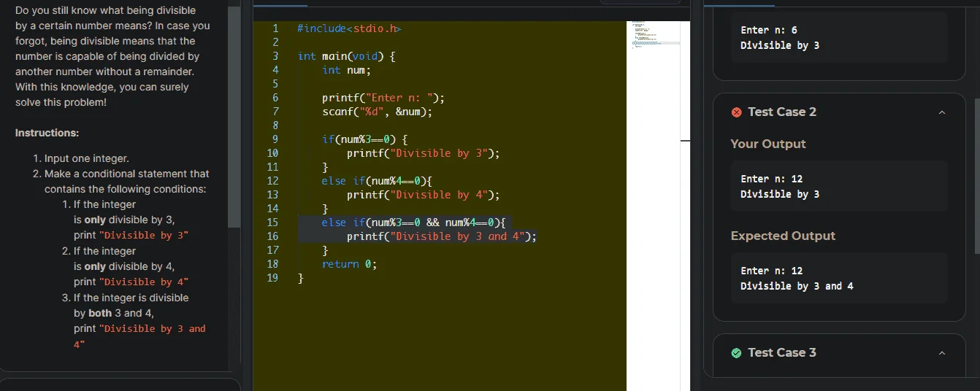980x391 pixels.
Task: Click the scanf("%d", &num) line
Action: point(377,112)
